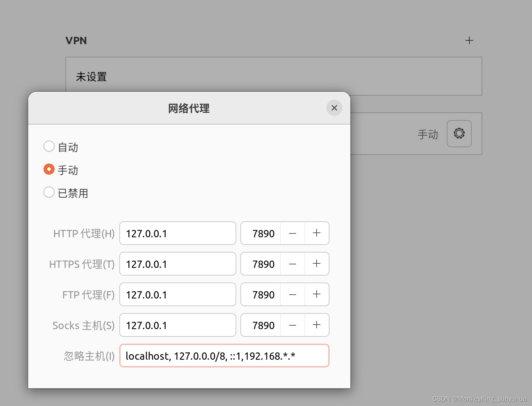Increase FTP proxy port with plus
The image size is (532, 406).
[x=317, y=294]
